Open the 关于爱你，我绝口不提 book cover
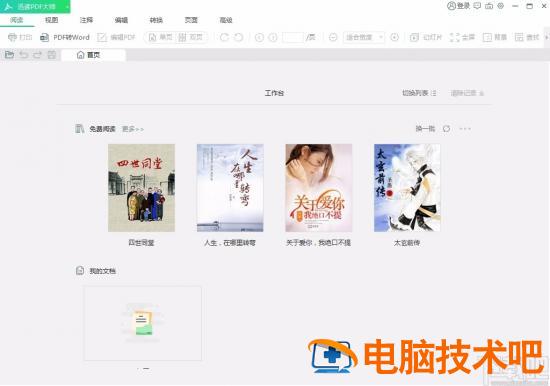 (318, 188)
